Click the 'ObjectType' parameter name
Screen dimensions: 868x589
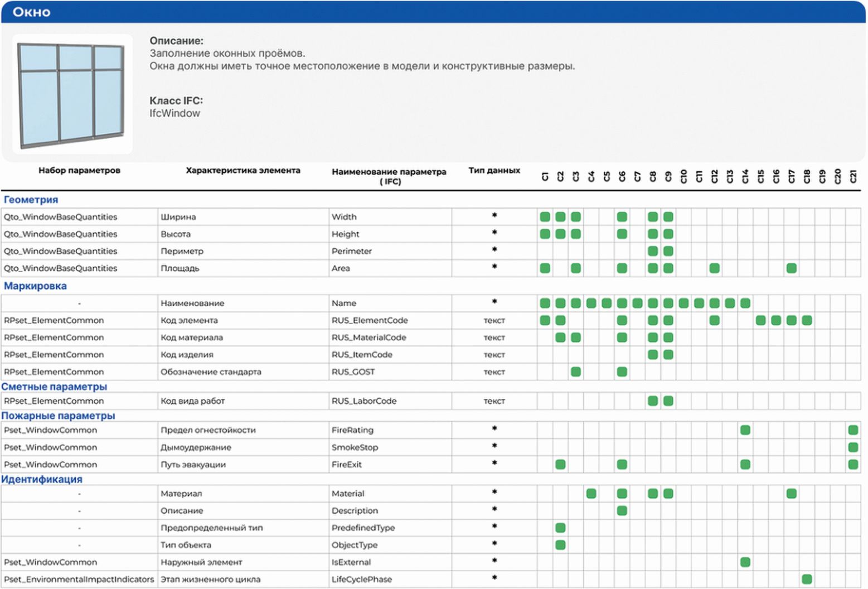(355, 545)
